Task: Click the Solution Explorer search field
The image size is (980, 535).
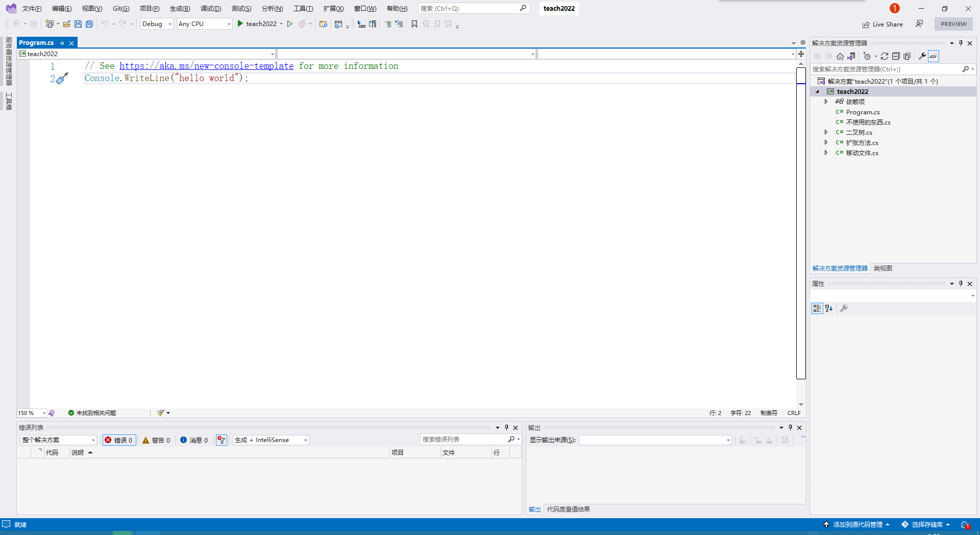Action: [x=886, y=69]
